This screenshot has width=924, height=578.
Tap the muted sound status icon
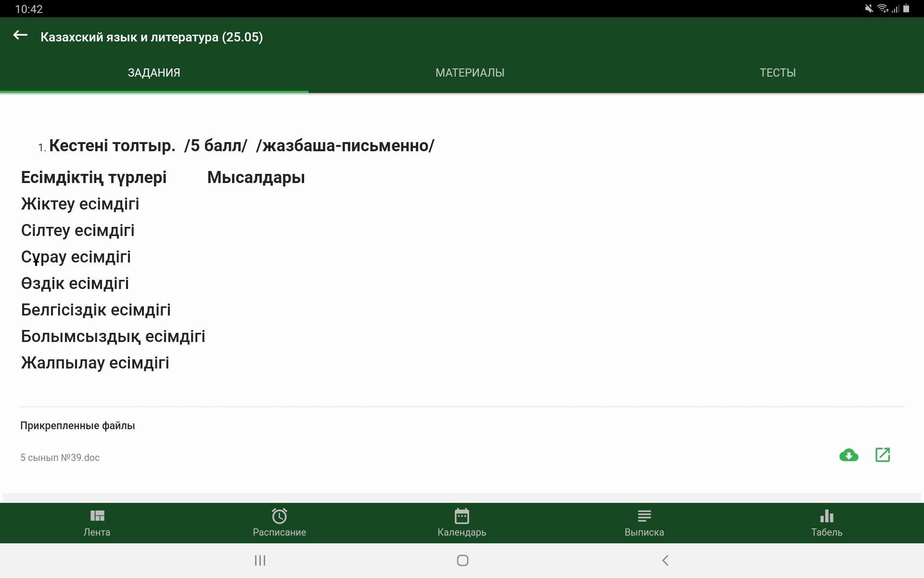click(869, 9)
